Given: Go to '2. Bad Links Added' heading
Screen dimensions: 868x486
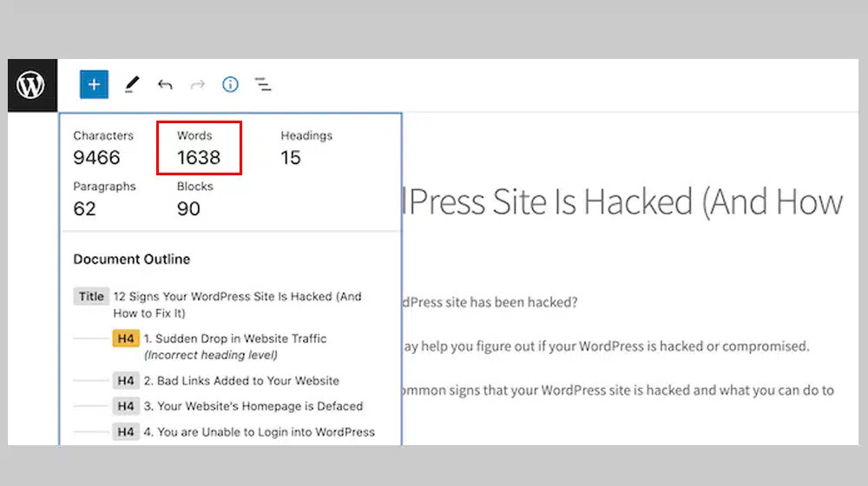Looking at the screenshot, I should (241, 380).
